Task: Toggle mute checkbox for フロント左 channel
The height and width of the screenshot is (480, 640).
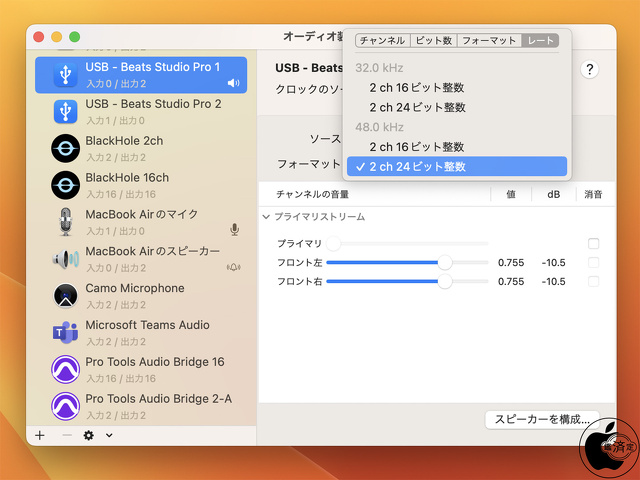Action: (594, 263)
